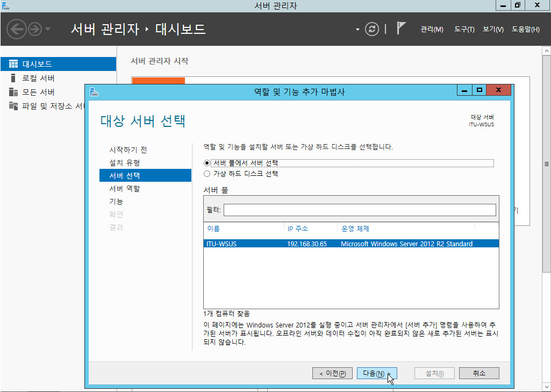Click the refresh icon in header
The width and height of the screenshot is (551, 392).
pyautogui.click(x=372, y=29)
